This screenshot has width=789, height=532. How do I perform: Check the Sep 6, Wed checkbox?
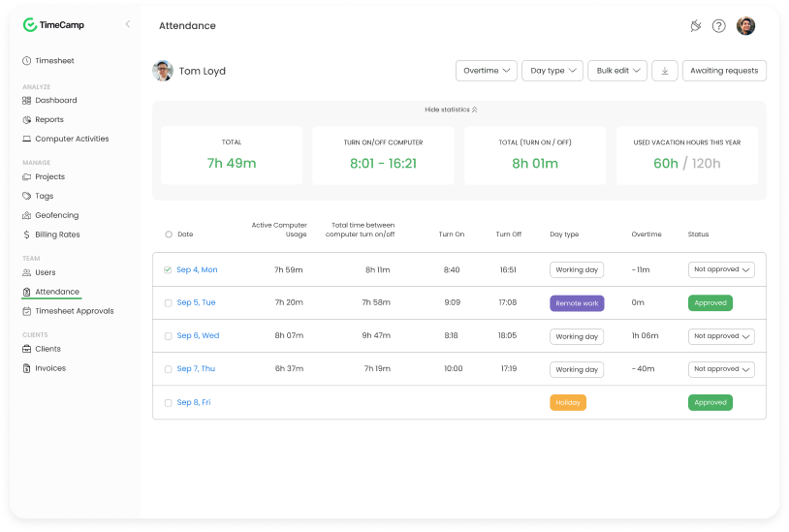point(168,336)
